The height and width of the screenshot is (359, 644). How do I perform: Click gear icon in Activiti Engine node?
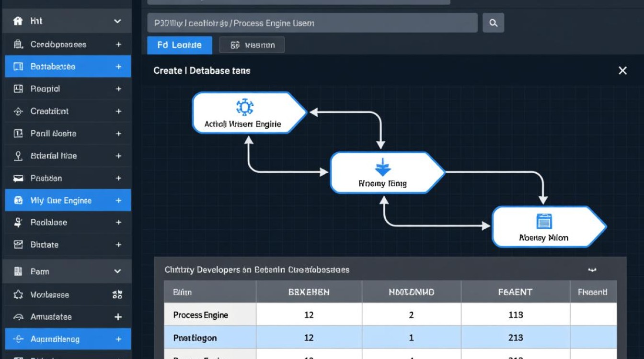coord(245,107)
